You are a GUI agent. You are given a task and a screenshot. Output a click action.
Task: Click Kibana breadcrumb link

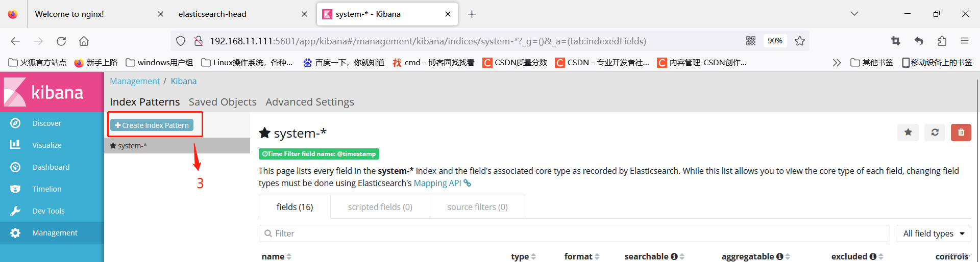pos(184,81)
